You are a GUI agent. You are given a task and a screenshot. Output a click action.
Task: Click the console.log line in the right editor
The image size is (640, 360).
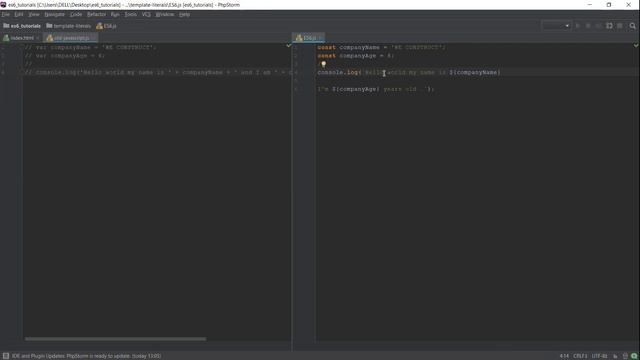409,73
